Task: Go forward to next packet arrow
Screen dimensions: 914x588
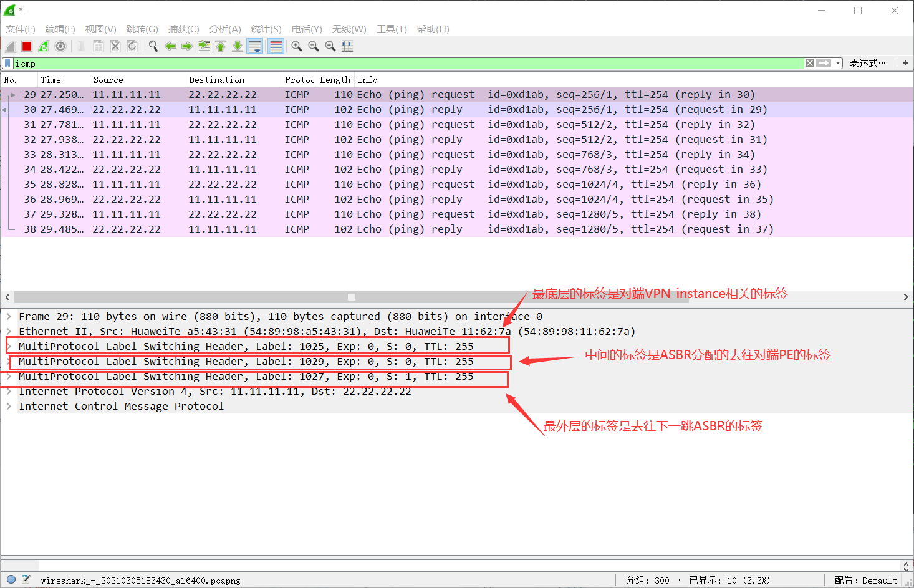Action: pos(186,46)
